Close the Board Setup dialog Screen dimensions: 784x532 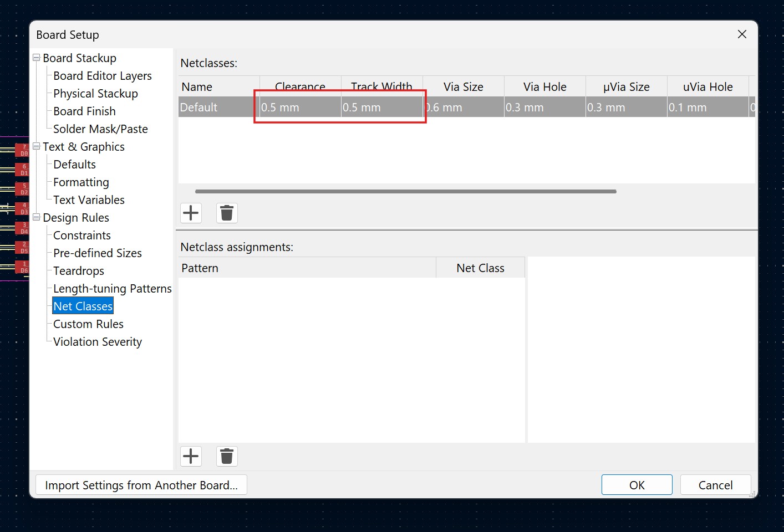[x=742, y=34]
